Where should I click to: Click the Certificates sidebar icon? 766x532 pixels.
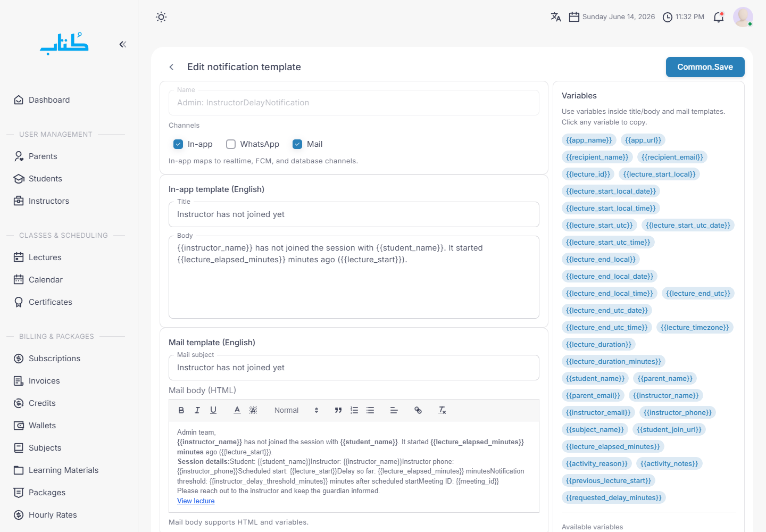19,302
